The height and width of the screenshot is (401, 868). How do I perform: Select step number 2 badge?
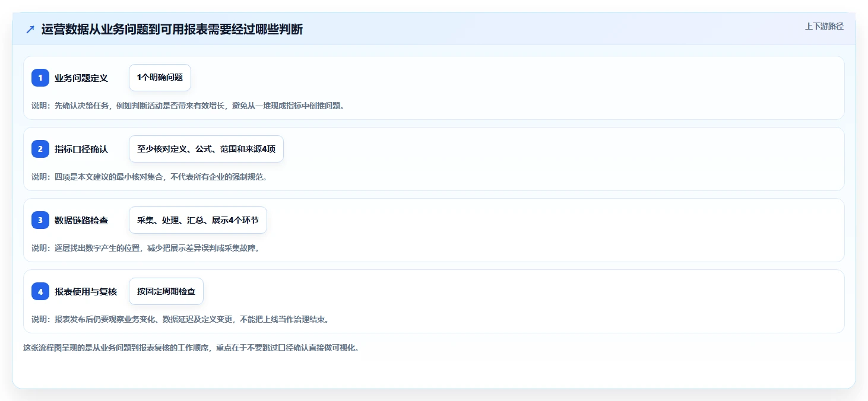click(40, 149)
